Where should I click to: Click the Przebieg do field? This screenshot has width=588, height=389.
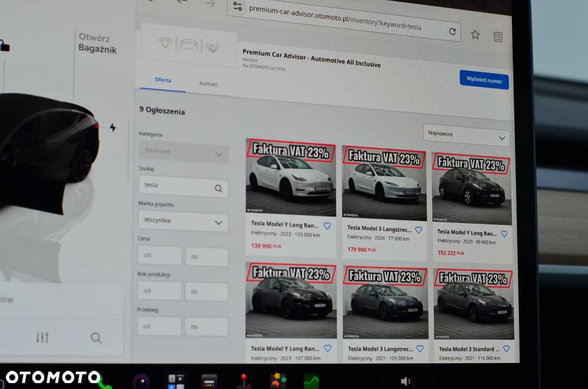(206, 327)
